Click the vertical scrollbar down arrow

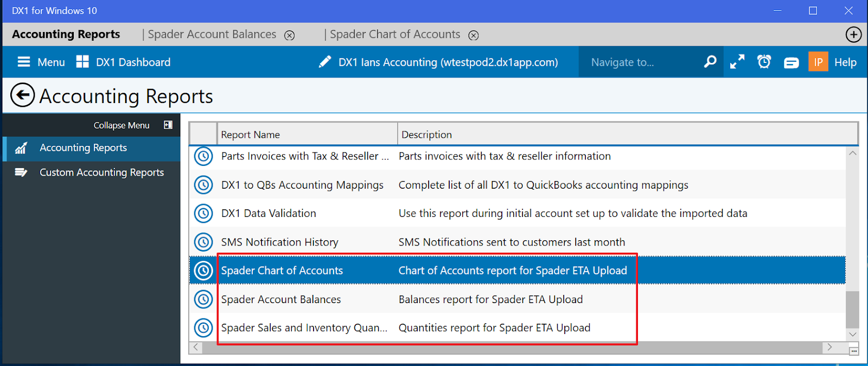point(852,335)
